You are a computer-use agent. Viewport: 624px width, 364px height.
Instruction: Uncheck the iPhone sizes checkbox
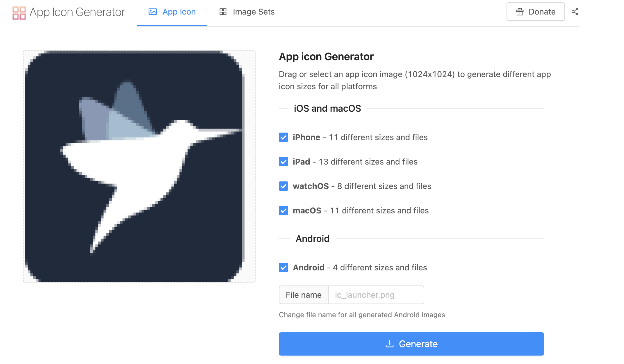284,137
